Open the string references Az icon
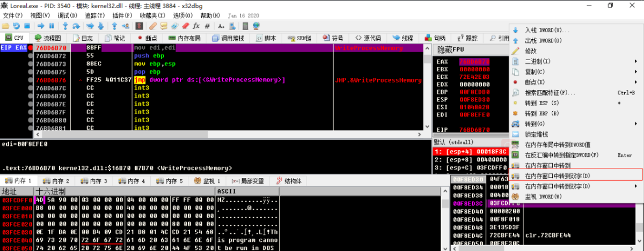This screenshot has width=644, height=251. tap(221, 26)
